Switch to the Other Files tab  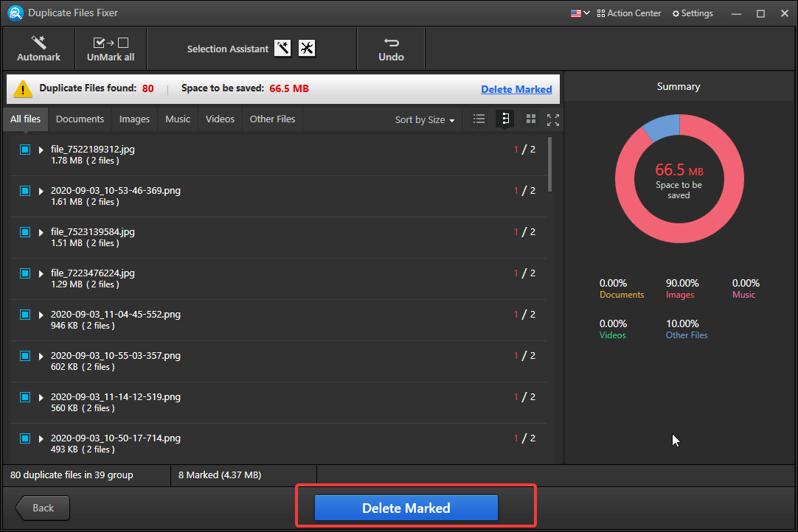(x=272, y=119)
